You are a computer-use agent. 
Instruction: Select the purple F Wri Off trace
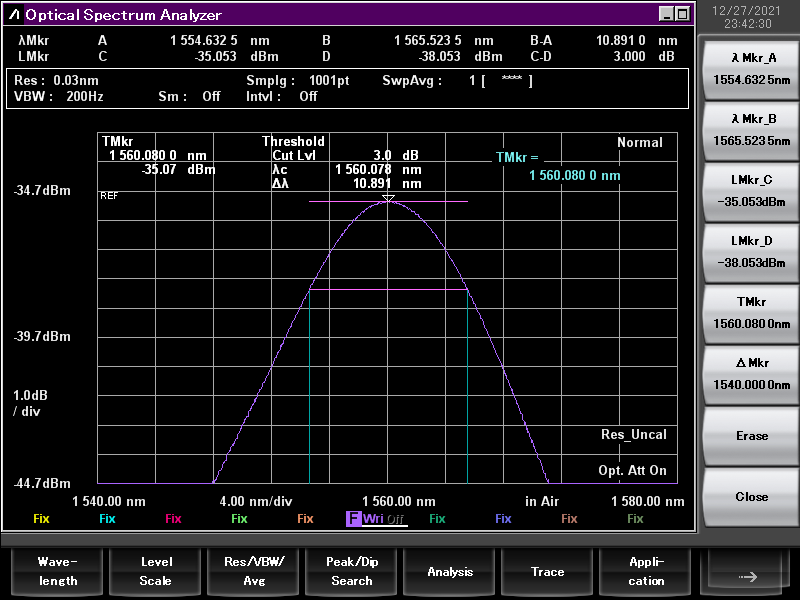pyautogui.click(x=376, y=519)
